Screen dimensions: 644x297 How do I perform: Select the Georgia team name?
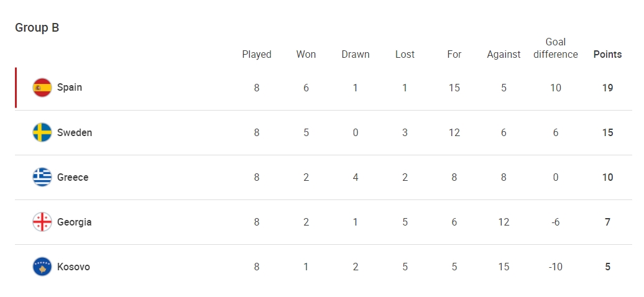[x=75, y=222]
